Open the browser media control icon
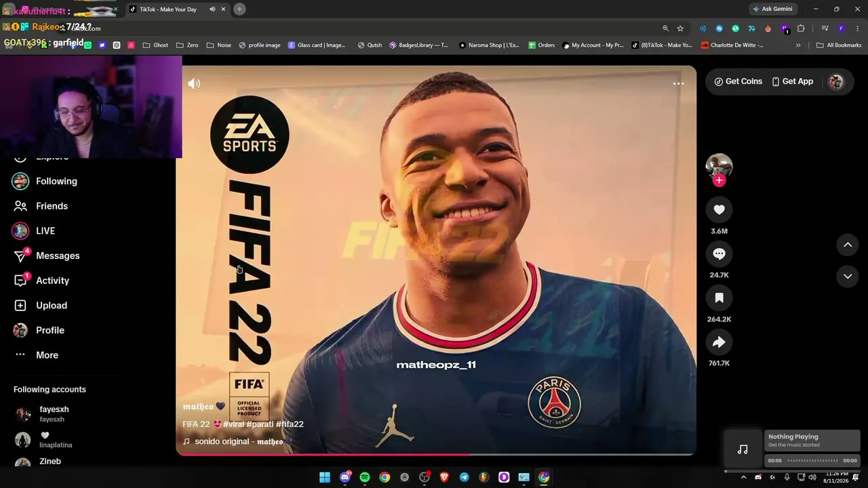The width and height of the screenshot is (868, 488). tap(825, 28)
